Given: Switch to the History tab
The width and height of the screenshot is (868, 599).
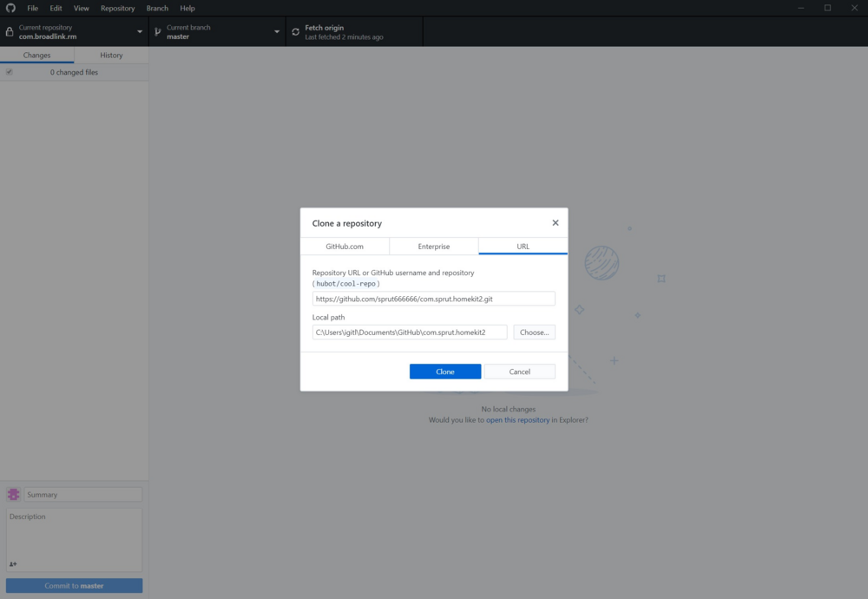Looking at the screenshot, I should tap(111, 55).
